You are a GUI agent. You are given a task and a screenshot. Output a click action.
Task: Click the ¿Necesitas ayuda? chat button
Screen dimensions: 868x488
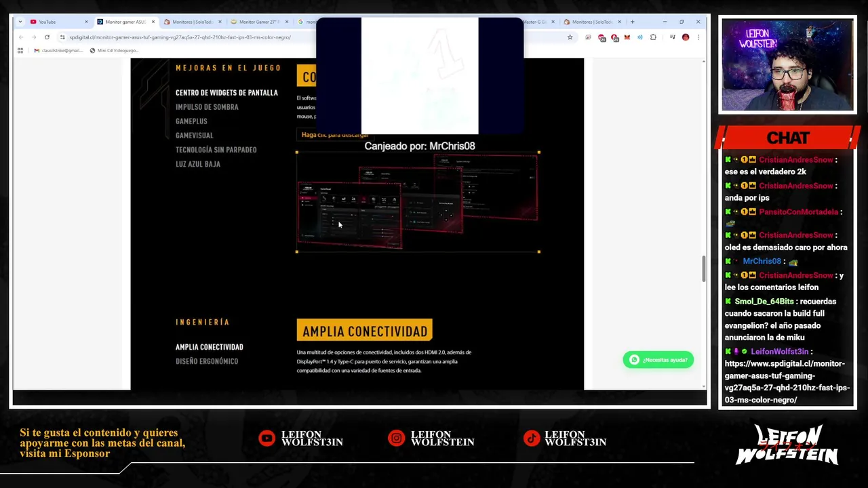coord(658,360)
